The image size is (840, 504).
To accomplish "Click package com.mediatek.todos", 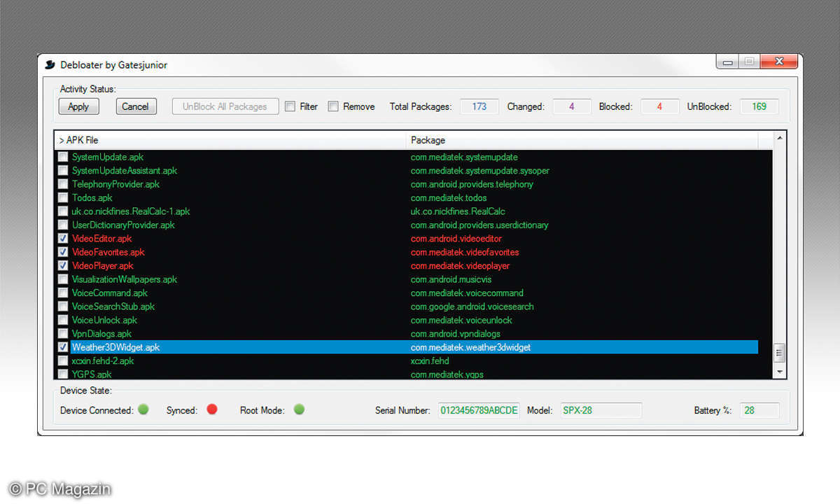I will (449, 198).
